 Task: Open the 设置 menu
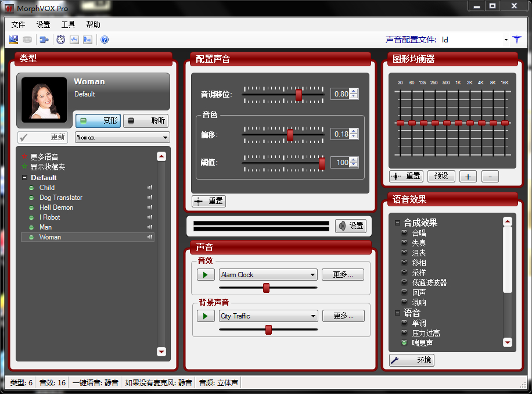(x=43, y=24)
